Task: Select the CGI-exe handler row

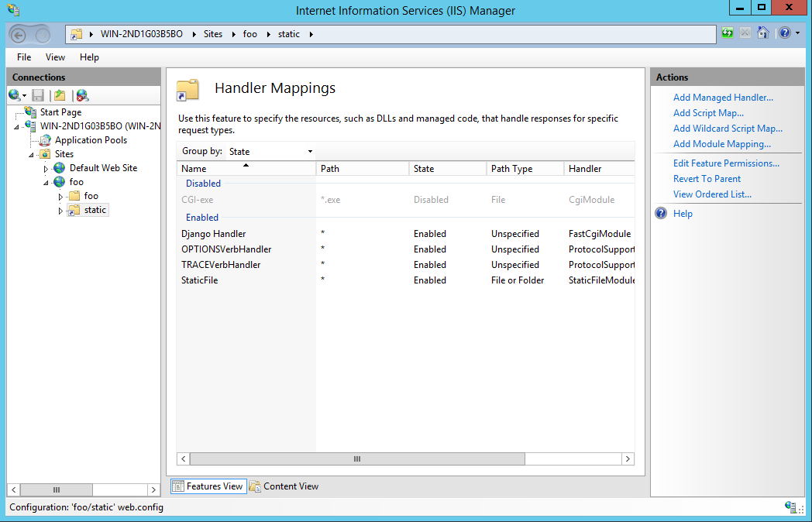Action: point(405,199)
